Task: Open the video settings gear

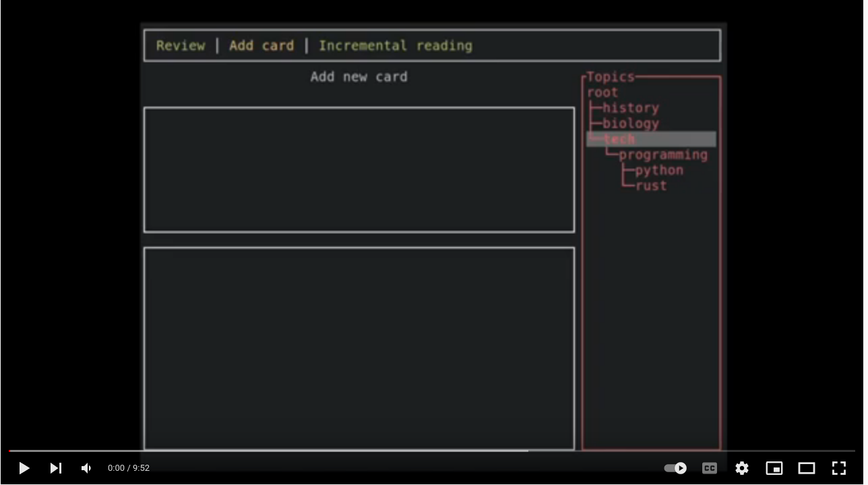Action: click(x=742, y=468)
